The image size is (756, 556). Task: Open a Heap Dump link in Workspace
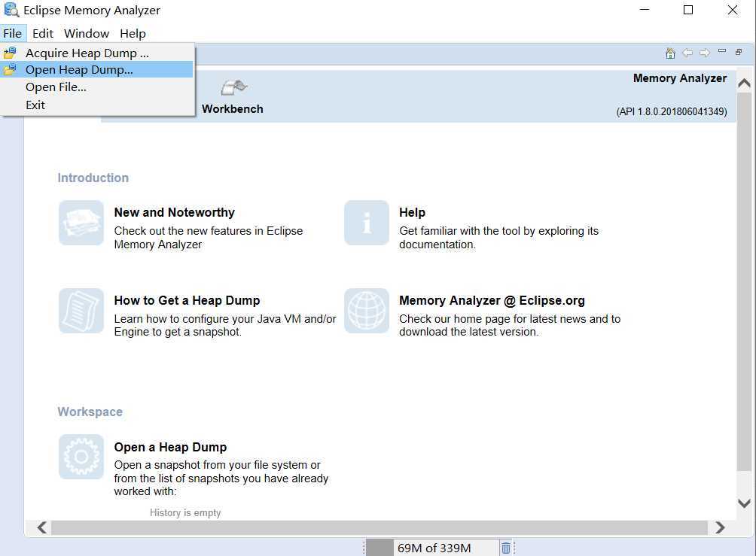[x=170, y=447]
